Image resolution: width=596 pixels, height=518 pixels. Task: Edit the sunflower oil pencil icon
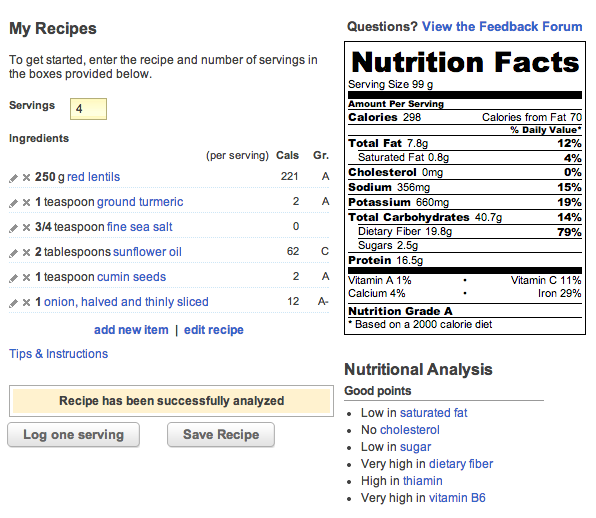14,253
